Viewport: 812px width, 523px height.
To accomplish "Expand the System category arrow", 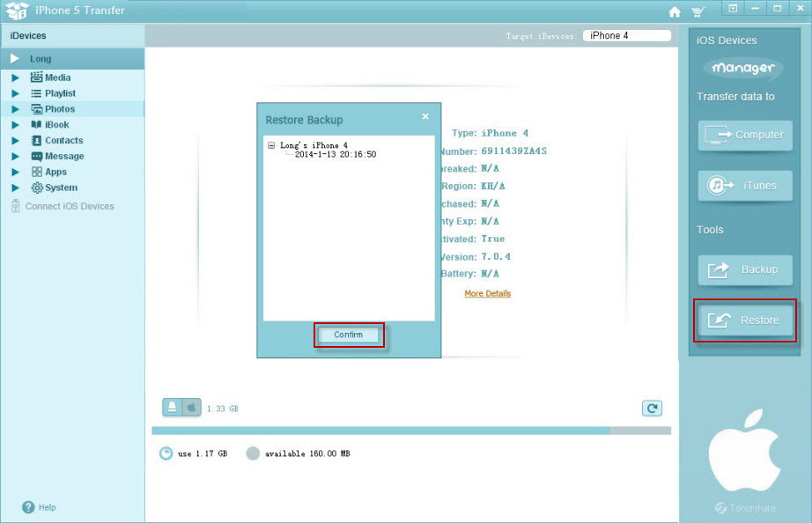I will [16, 188].
